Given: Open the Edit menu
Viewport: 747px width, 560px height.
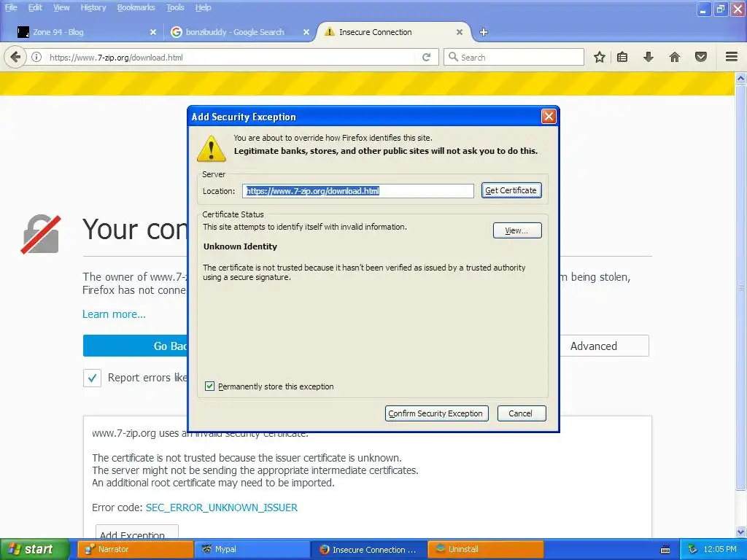Looking at the screenshot, I should [35, 7].
